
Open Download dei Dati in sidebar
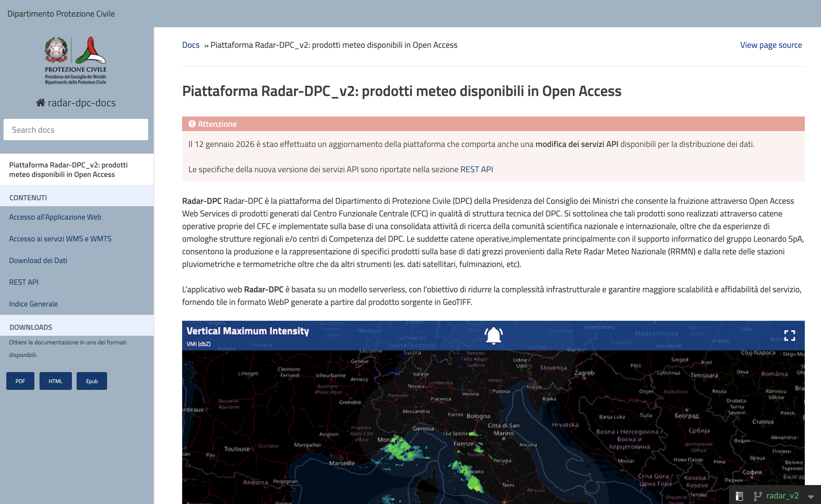coord(38,260)
